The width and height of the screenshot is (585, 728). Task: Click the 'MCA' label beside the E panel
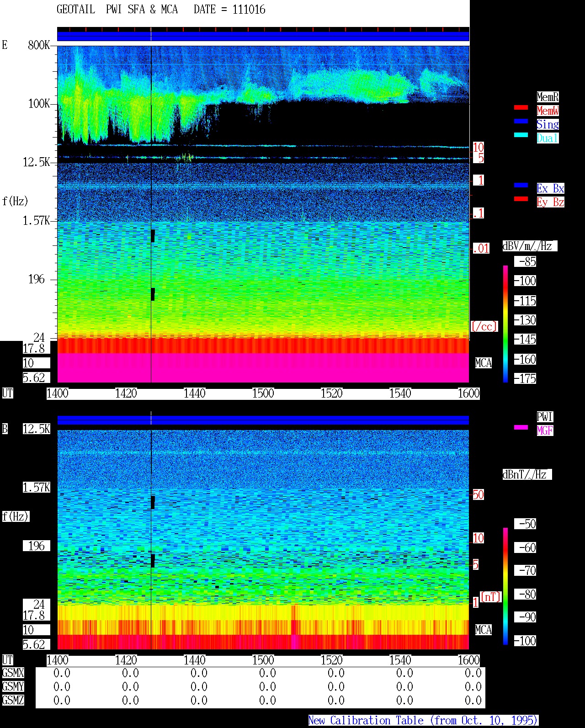[x=484, y=363]
